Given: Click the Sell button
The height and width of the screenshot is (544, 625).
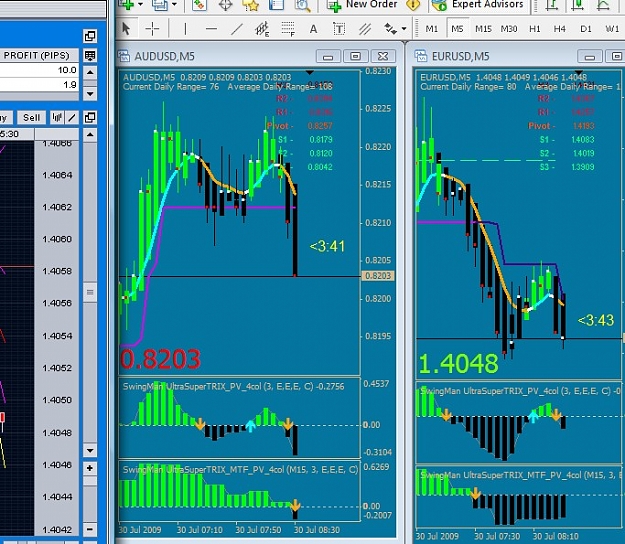Looking at the screenshot, I should 31,118.
